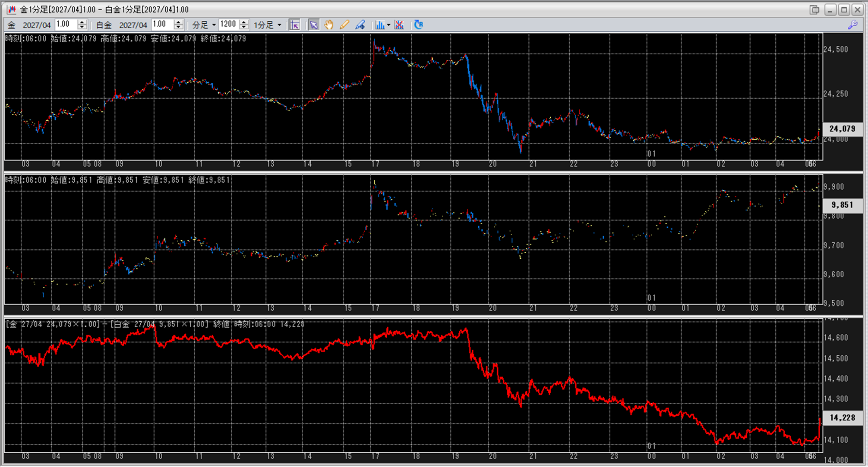Toggle the chart scroll-to-corner toolbar button

point(295,25)
